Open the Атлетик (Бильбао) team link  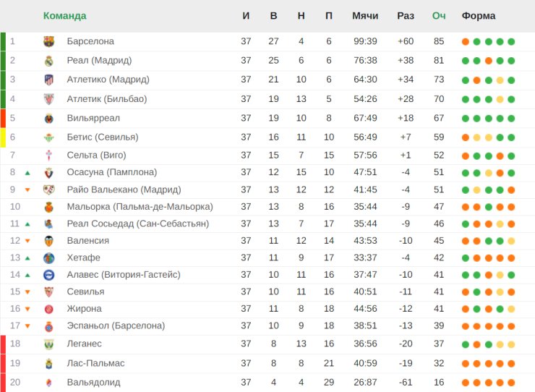[x=106, y=99]
